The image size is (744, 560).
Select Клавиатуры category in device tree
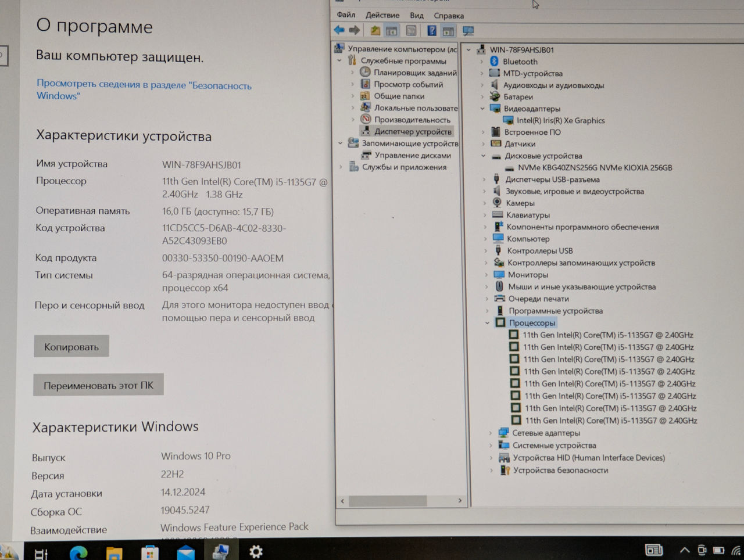tap(528, 215)
